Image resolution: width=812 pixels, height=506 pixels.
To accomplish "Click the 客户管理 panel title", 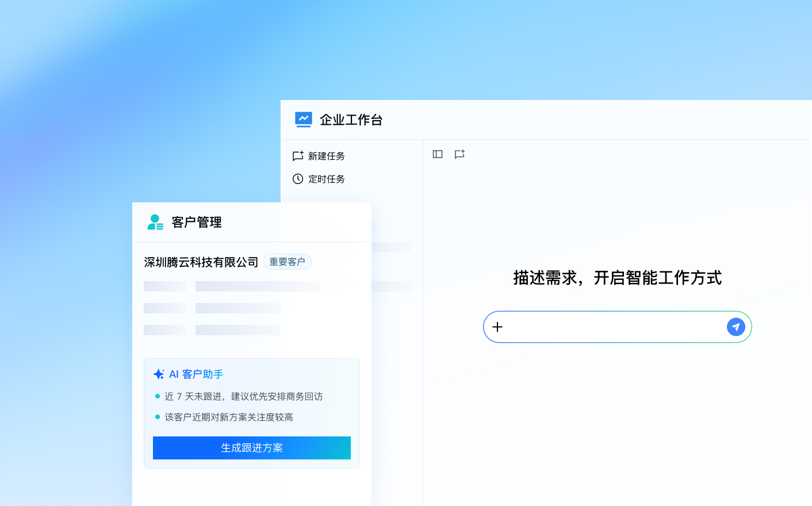I will click(197, 222).
